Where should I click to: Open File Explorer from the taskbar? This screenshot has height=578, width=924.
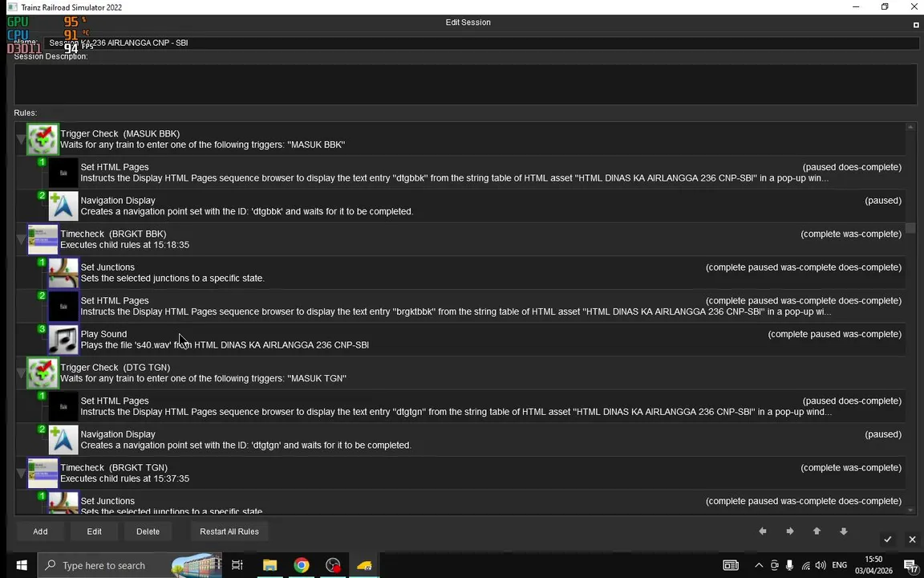point(269,566)
